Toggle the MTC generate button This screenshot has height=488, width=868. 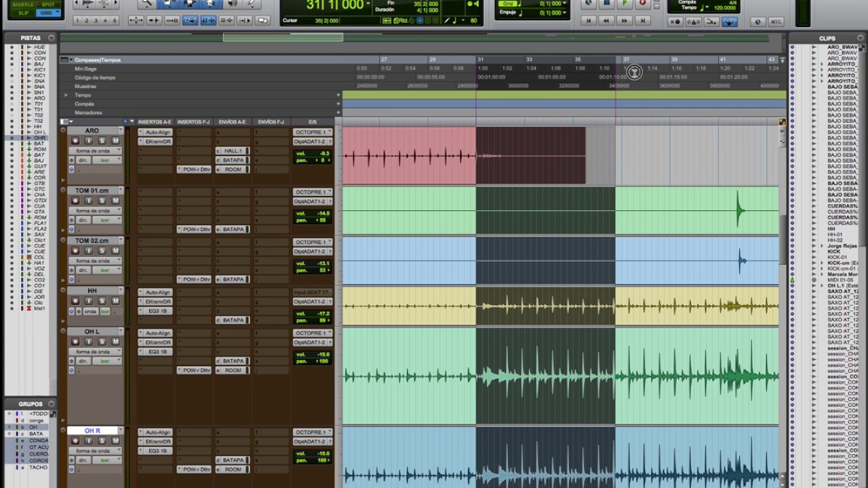point(776,22)
